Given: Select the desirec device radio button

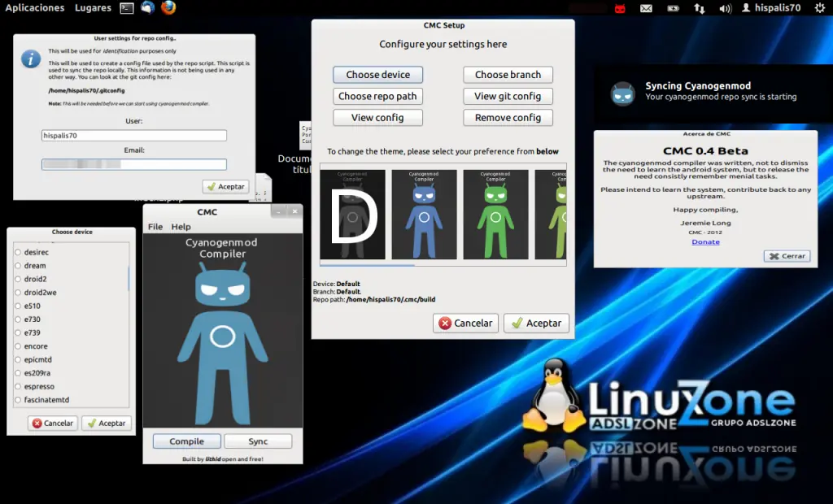Looking at the screenshot, I should click(x=18, y=252).
